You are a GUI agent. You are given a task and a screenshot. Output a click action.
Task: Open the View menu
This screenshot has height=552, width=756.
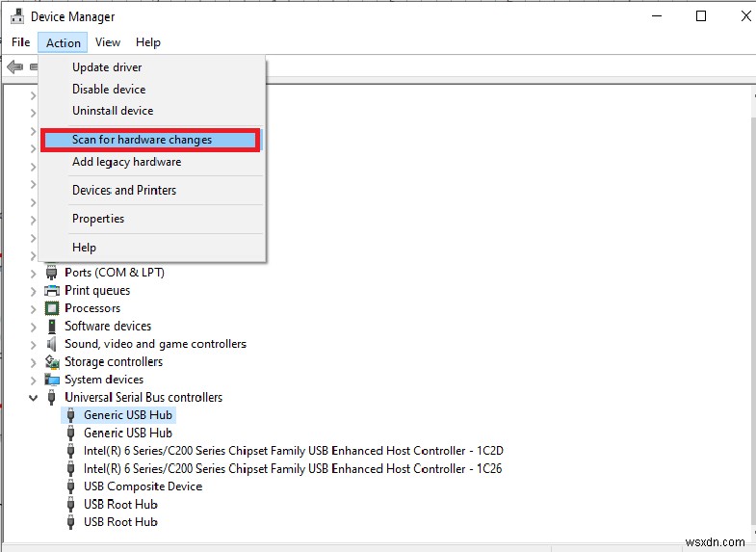(108, 42)
